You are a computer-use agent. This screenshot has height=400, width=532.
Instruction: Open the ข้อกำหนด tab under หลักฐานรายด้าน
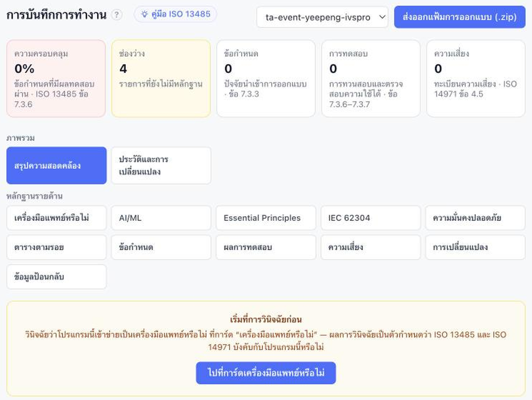pyautogui.click(x=161, y=247)
